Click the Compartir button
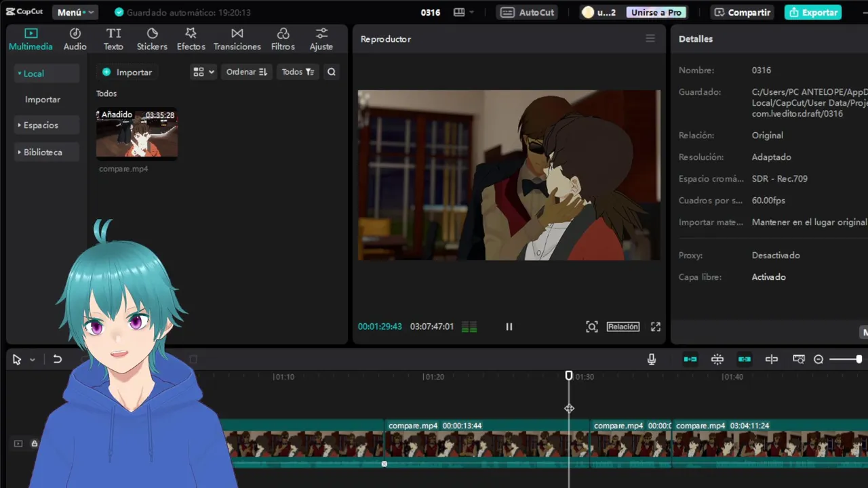 click(x=743, y=12)
